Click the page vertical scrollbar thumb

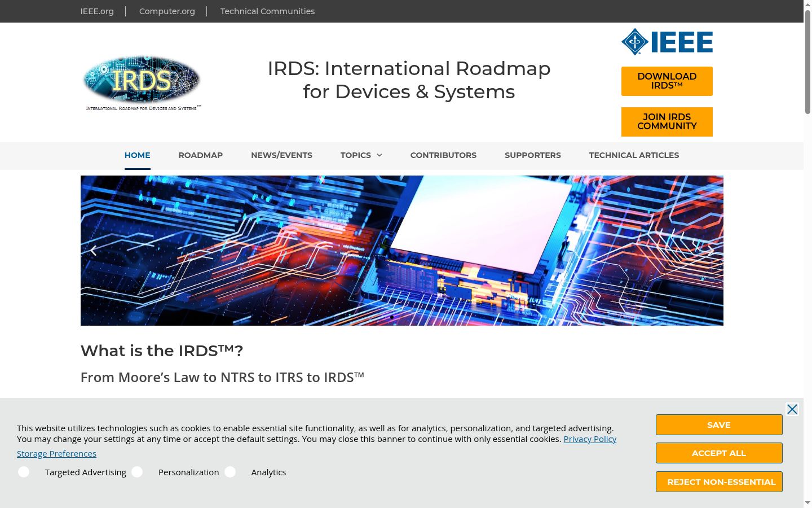[807, 62]
